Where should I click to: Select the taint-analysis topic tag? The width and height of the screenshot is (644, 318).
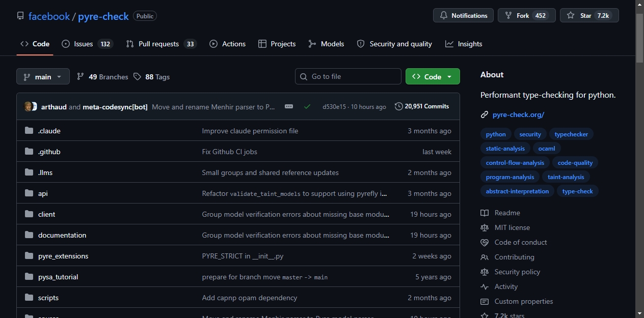click(566, 177)
